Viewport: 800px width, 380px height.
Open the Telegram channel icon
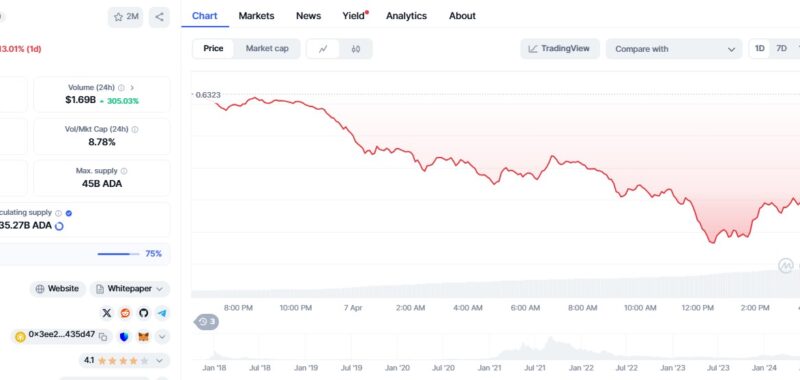(x=162, y=313)
